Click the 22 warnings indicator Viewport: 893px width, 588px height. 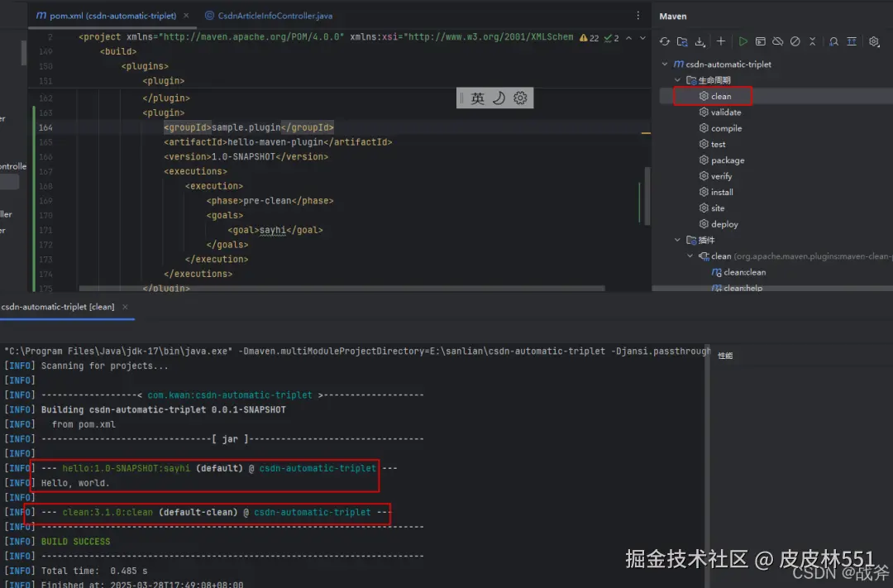[x=589, y=38]
